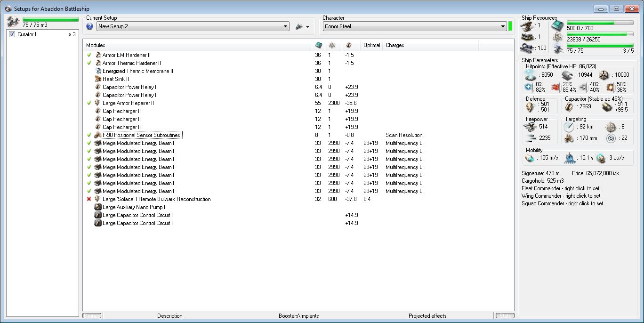This screenshot has height=323, width=644.
Task: Toggle the Large Armor Repairer II active checkmark
Action: click(x=89, y=103)
